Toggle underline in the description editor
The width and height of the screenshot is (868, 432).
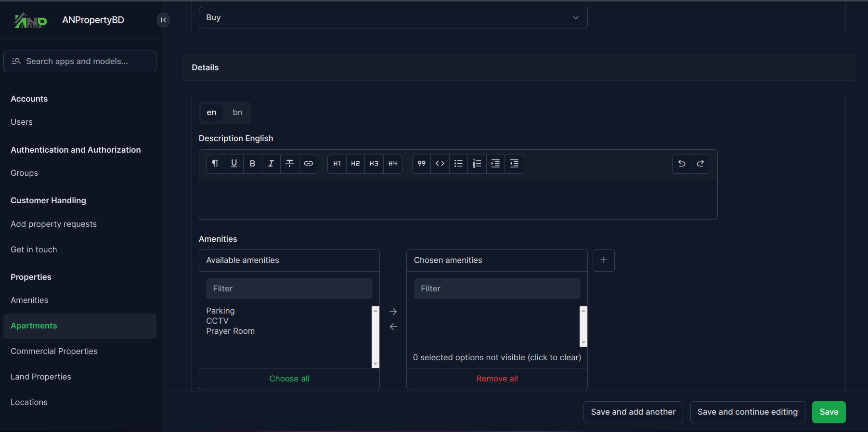click(x=234, y=164)
